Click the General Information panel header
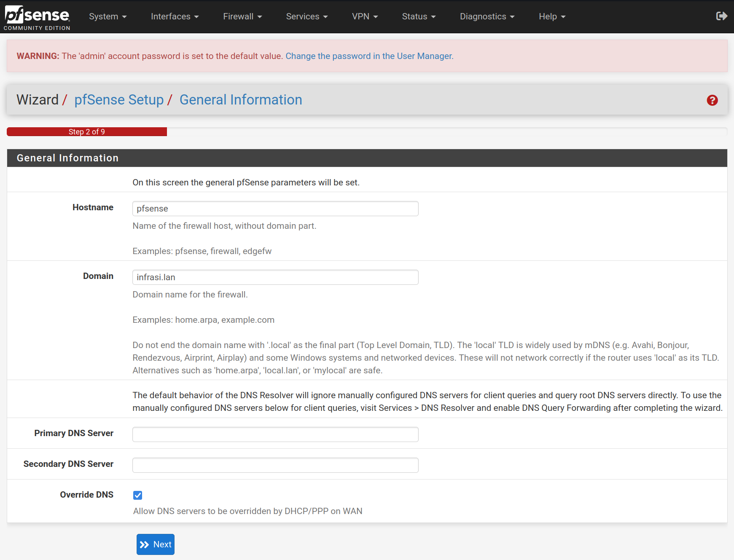The height and width of the screenshot is (560, 734). click(367, 158)
